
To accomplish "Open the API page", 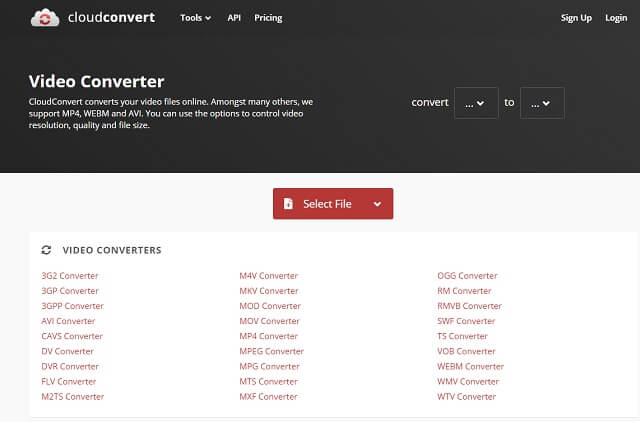I will (234, 18).
